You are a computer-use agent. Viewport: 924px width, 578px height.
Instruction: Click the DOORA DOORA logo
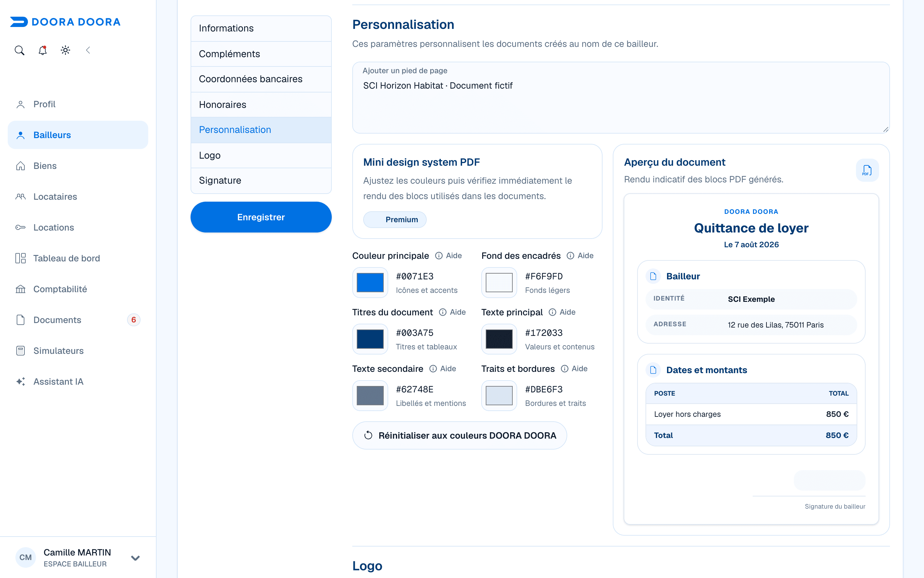click(65, 22)
